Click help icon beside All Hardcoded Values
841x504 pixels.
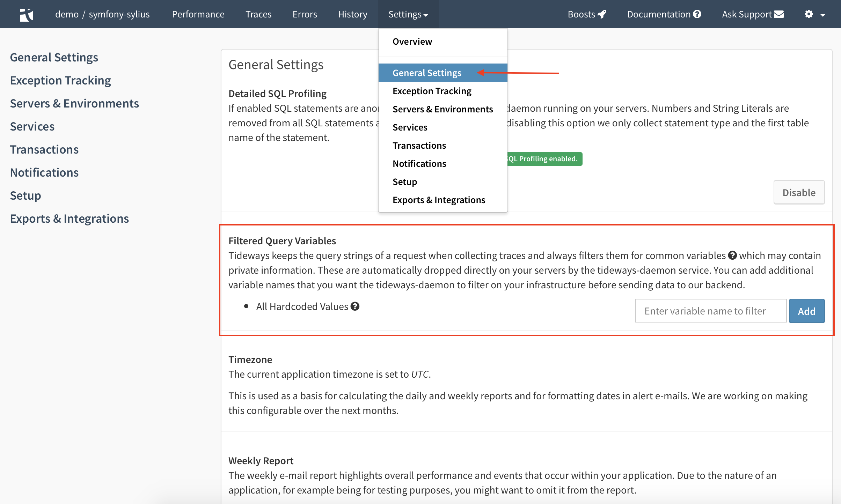355,306
